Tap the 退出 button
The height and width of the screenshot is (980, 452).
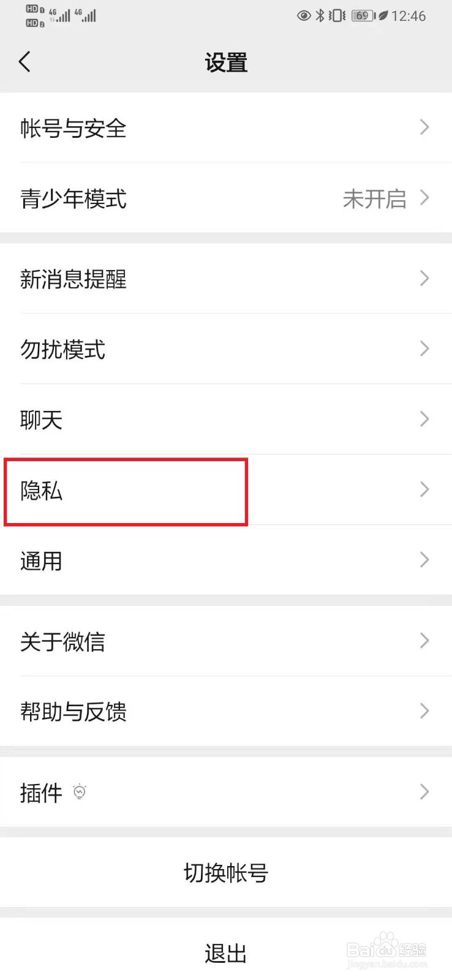226,953
